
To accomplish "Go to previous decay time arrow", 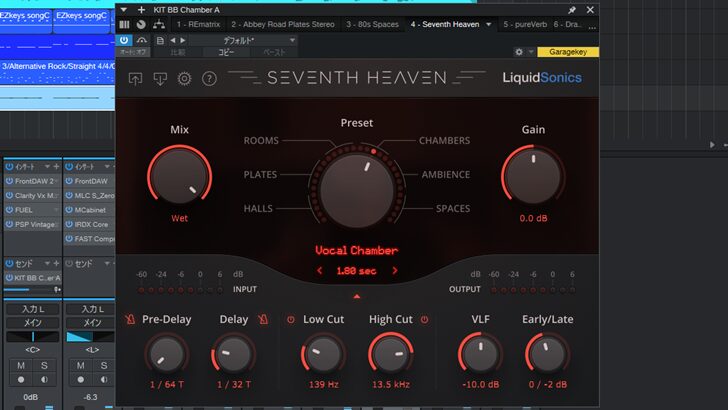I will click(319, 270).
